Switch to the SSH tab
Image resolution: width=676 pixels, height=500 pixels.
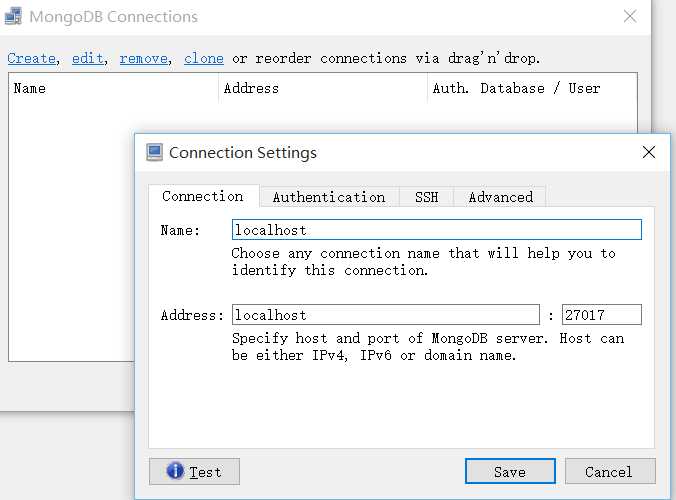pos(426,197)
